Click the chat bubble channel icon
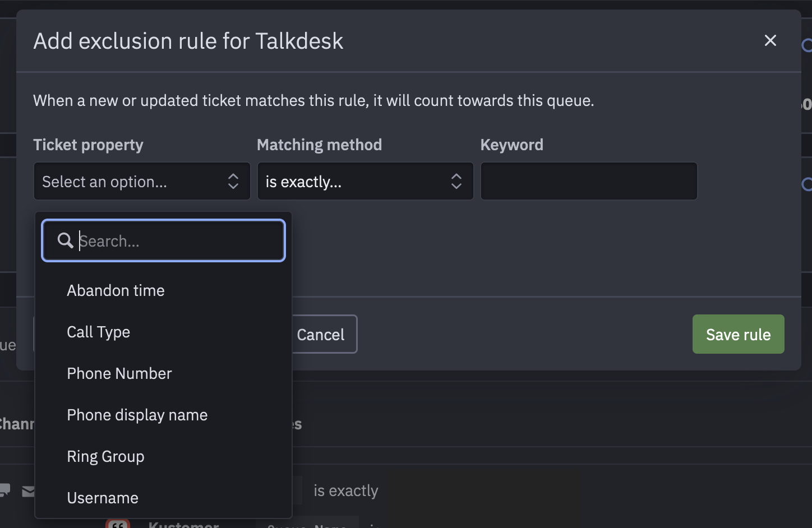The image size is (812, 528). [4, 490]
